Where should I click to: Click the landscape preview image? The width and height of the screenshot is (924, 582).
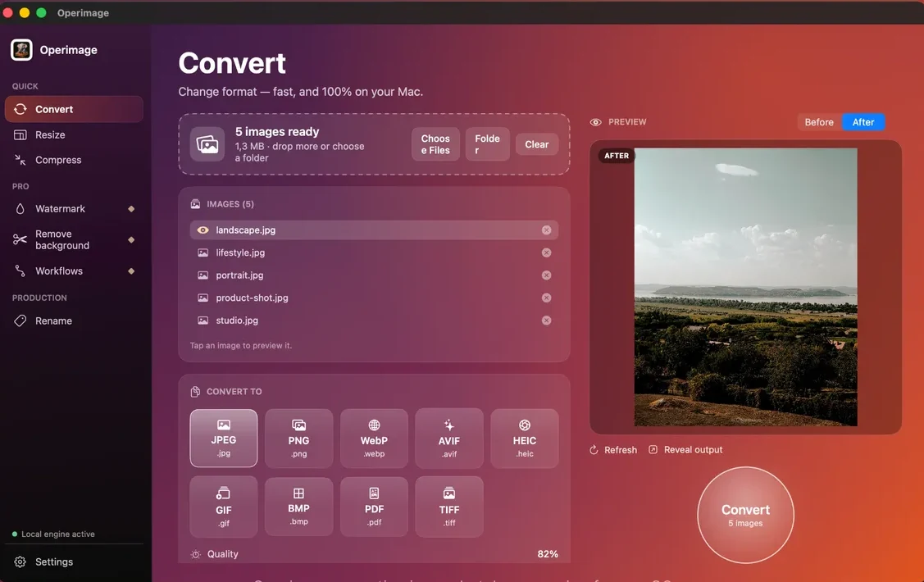[745, 287]
